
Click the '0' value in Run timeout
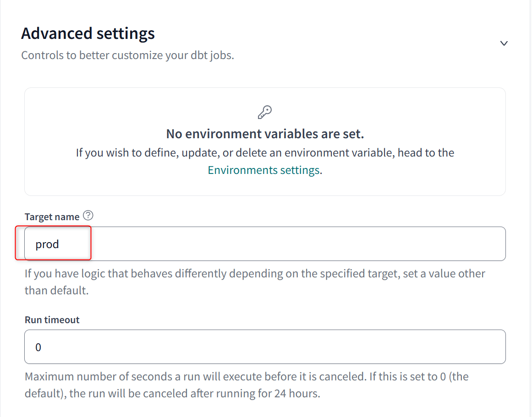(38, 347)
